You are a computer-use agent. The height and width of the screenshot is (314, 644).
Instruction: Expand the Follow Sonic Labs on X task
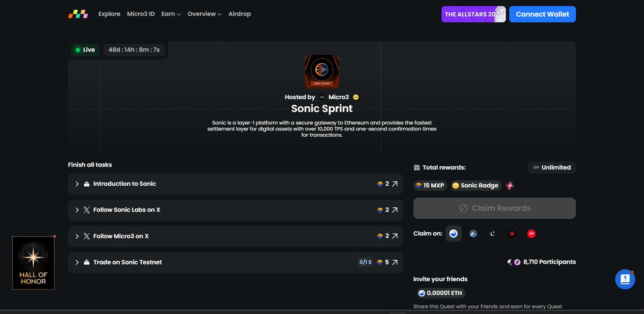point(77,210)
